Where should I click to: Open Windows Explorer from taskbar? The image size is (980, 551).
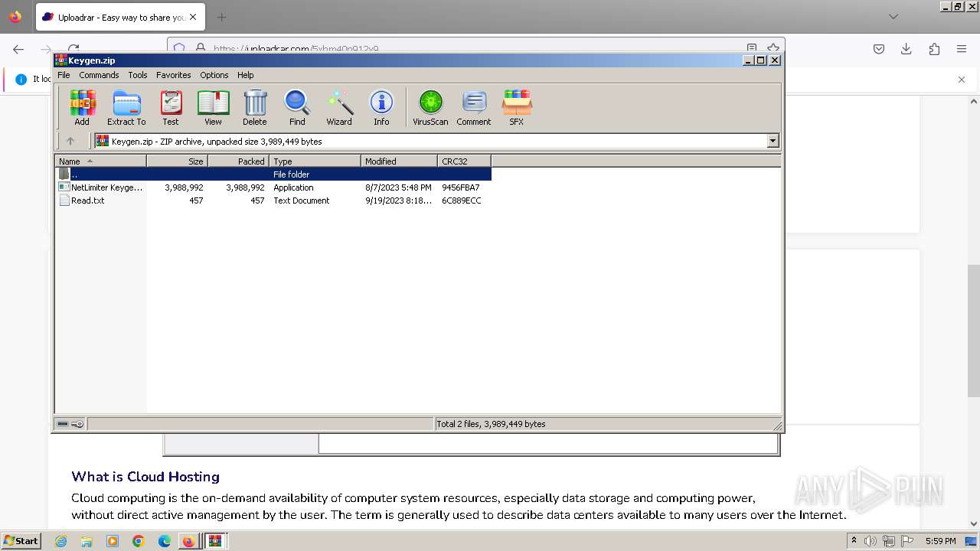point(87,541)
